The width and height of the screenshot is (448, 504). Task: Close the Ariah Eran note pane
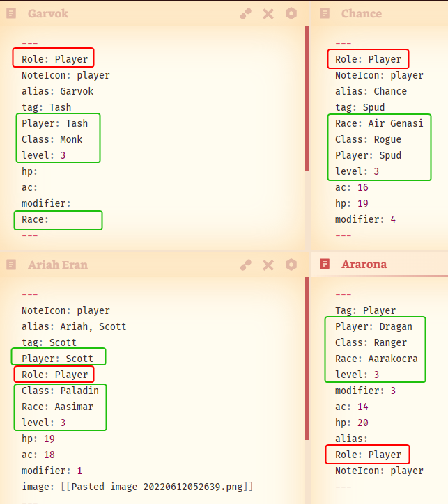tap(268, 265)
